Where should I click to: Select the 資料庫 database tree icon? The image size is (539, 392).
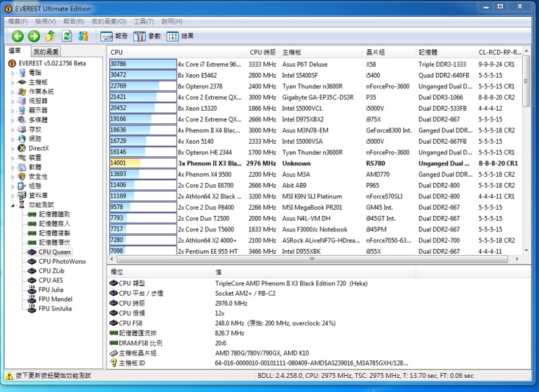click(x=22, y=195)
